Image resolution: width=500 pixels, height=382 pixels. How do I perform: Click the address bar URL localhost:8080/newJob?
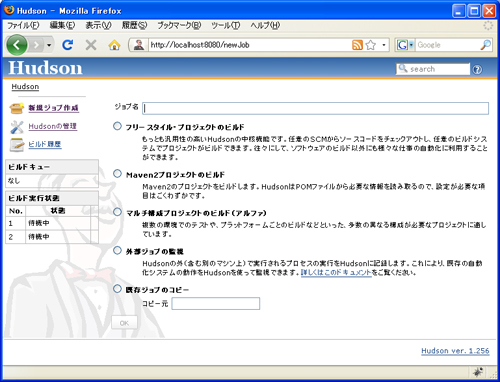200,45
